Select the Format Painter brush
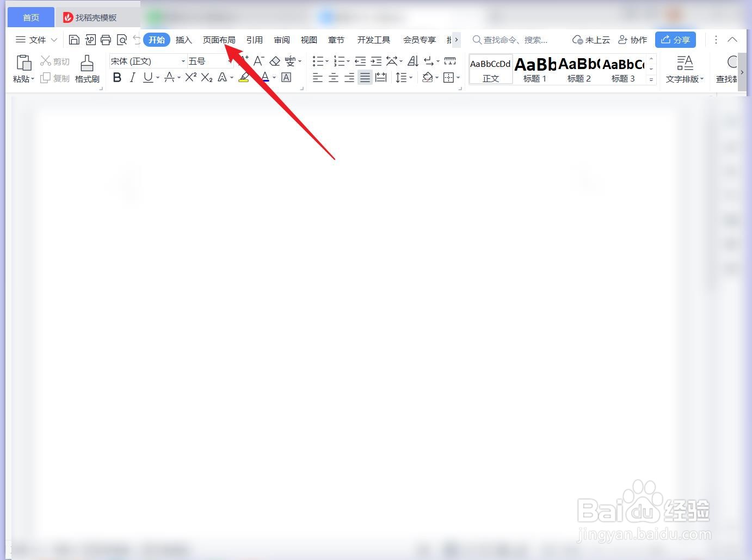 coord(87,63)
